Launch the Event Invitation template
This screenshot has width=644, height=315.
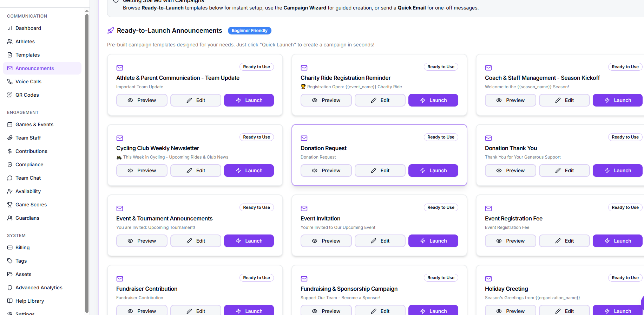[x=433, y=241]
